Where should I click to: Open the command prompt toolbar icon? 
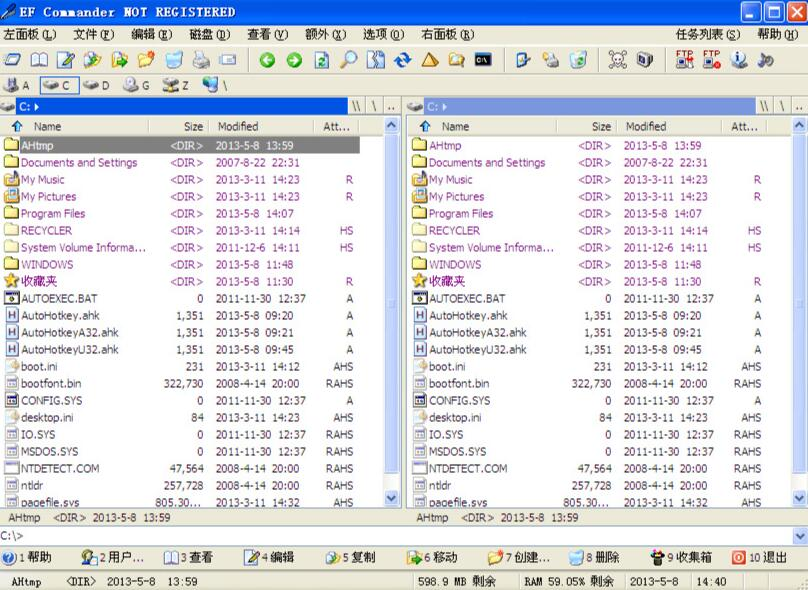483,61
